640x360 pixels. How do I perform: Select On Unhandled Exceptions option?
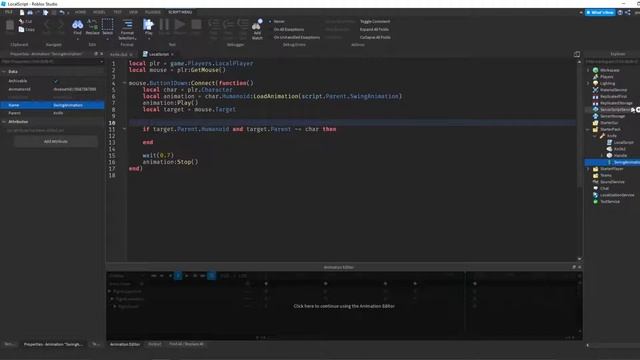pyautogui.click(x=297, y=37)
